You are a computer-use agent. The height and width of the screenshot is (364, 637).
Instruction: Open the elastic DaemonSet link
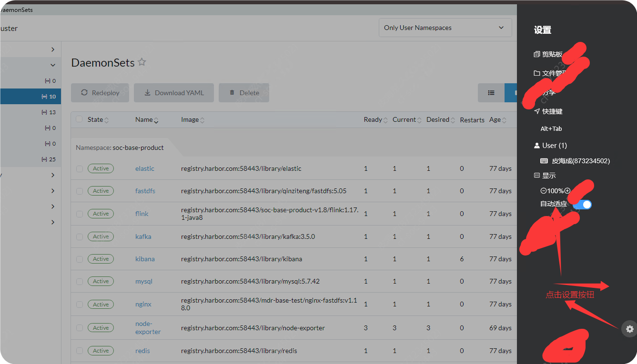(x=145, y=168)
